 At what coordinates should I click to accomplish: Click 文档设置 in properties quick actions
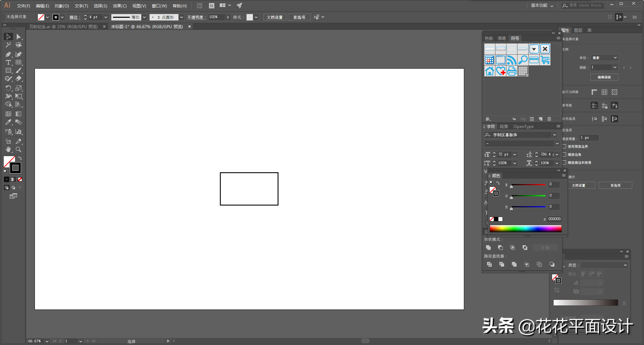[579, 185]
